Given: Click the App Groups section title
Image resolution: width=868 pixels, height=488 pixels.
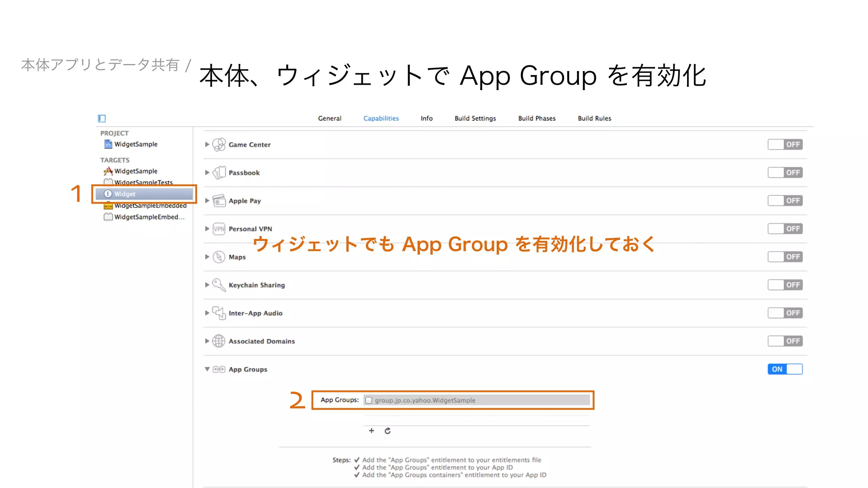Looking at the screenshot, I should point(248,369).
